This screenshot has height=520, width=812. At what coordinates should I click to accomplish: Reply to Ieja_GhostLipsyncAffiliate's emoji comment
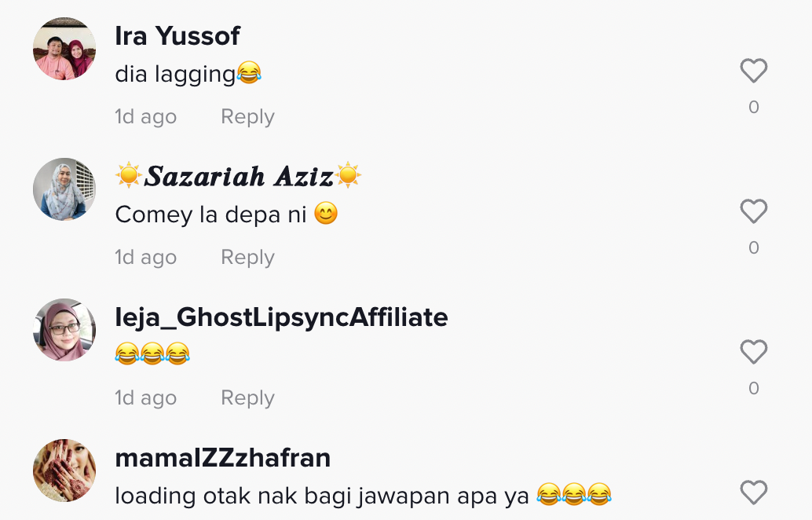click(x=247, y=398)
